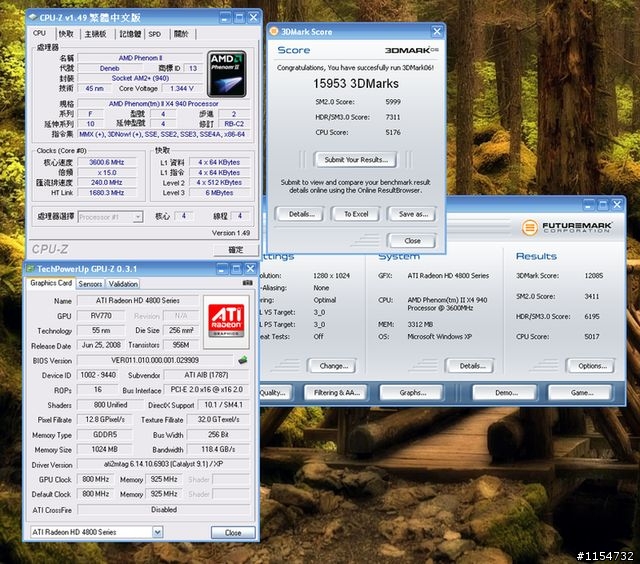The image size is (640, 564).
Task: Click the Socket AM2+ (940) package value
Action: tap(140, 78)
